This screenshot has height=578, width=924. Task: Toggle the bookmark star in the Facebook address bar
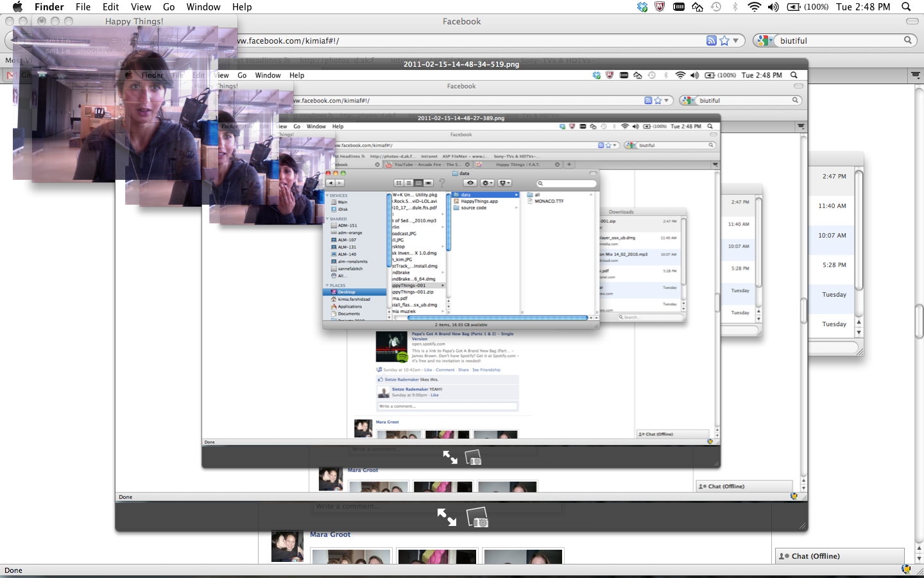pyautogui.click(x=724, y=40)
